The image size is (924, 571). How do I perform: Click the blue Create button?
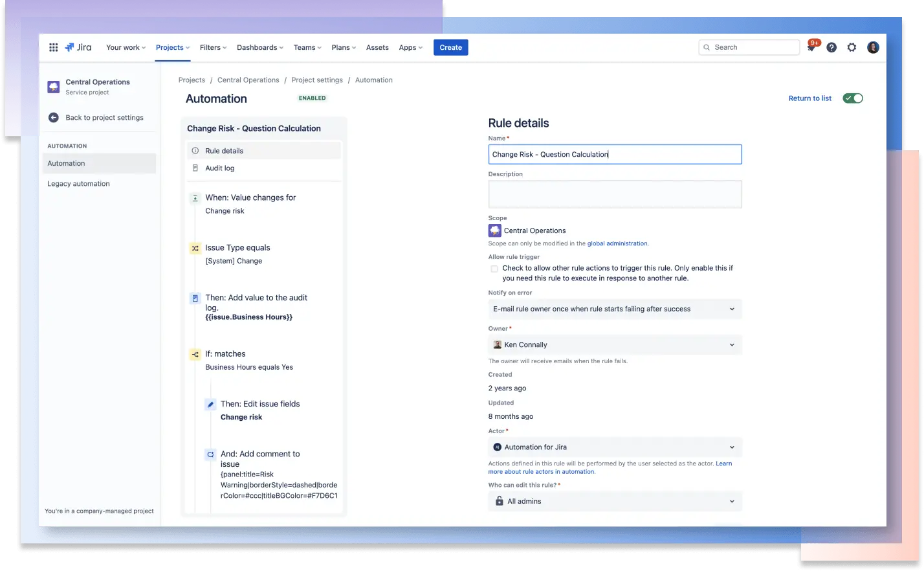[x=450, y=47]
